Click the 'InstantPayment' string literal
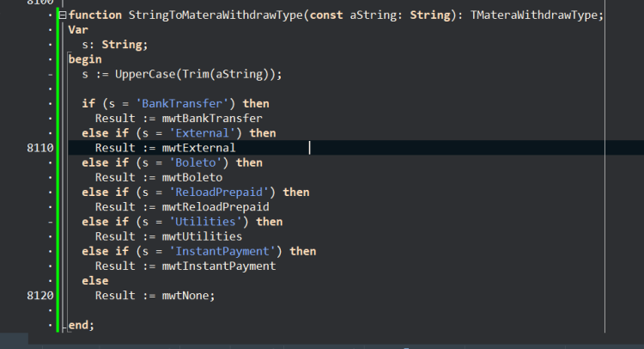The image size is (644, 349). (222, 252)
